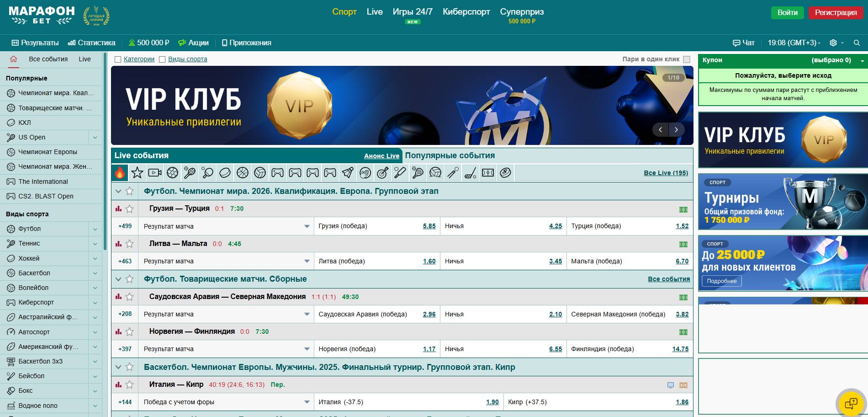
Task: Filter live events by beach volleyball icon
Action: click(435, 173)
